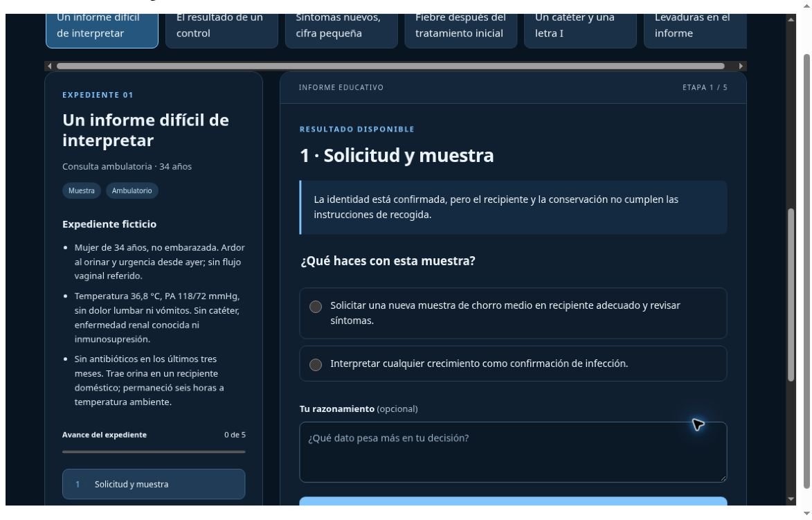Click "Tu razonamiento (opcional)" label
This screenshot has width=812, height=520.
(x=359, y=409)
